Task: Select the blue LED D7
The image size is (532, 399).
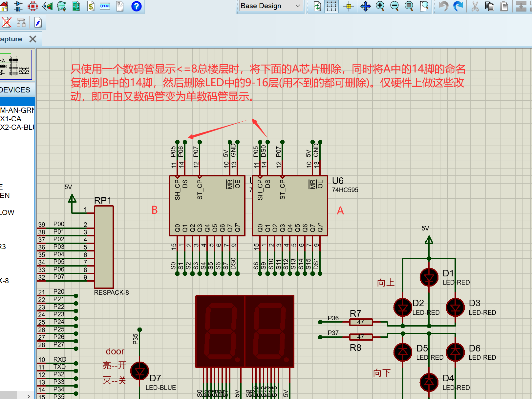Action: 139,371
